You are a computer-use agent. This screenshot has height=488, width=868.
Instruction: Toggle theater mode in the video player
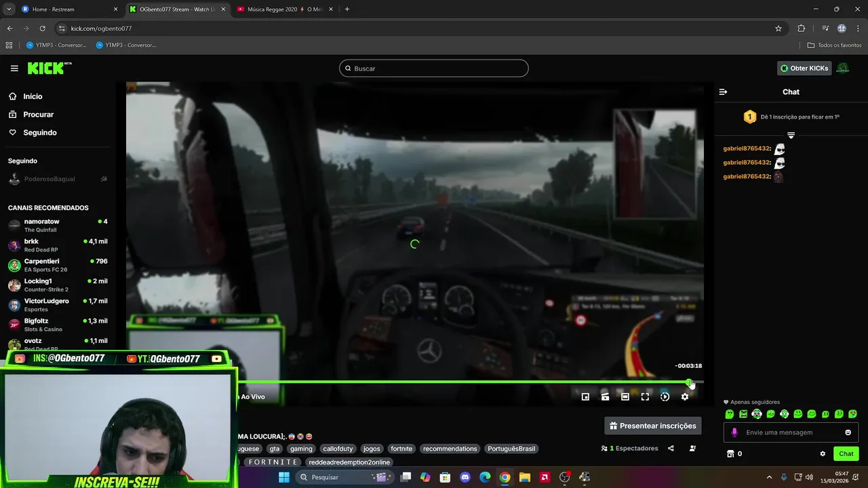click(625, 397)
